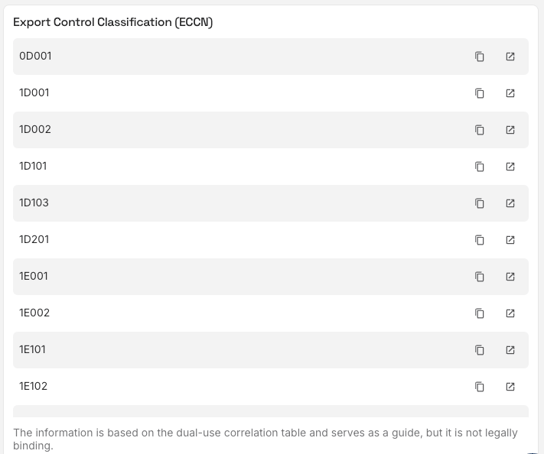Copy the 1D001 code

click(x=479, y=93)
